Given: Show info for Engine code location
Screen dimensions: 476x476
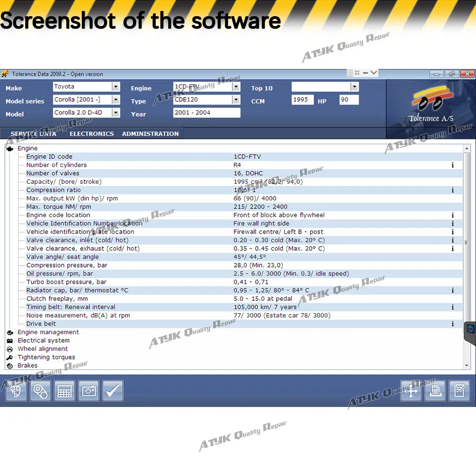Looking at the screenshot, I should click(453, 215).
